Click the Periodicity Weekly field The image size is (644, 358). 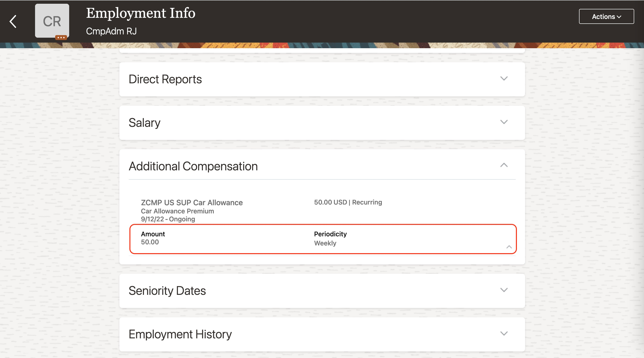pyautogui.click(x=325, y=243)
